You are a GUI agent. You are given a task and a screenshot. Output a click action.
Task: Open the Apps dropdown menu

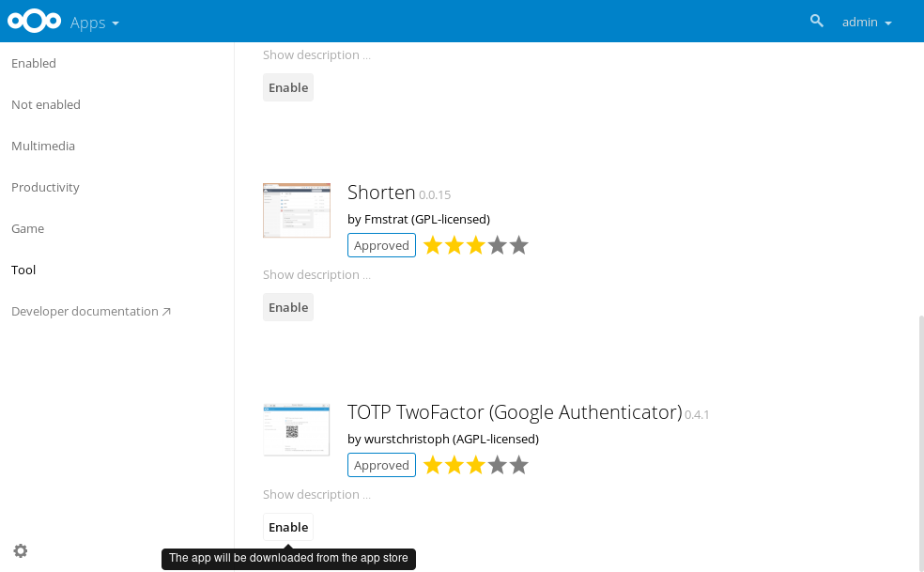click(x=94, y=23)
